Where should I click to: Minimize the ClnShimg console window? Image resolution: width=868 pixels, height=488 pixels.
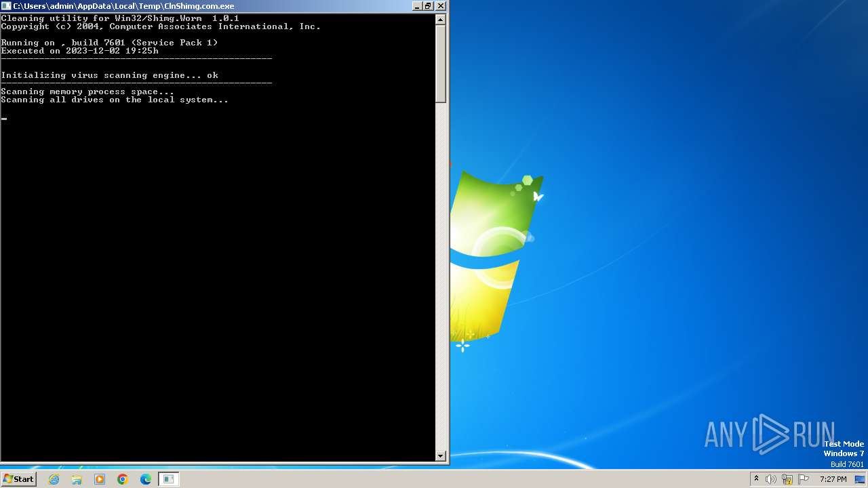pos(416,5)
